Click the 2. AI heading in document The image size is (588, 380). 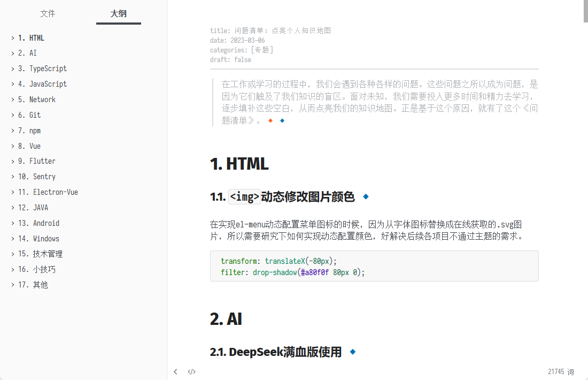(x=226, y=319)
